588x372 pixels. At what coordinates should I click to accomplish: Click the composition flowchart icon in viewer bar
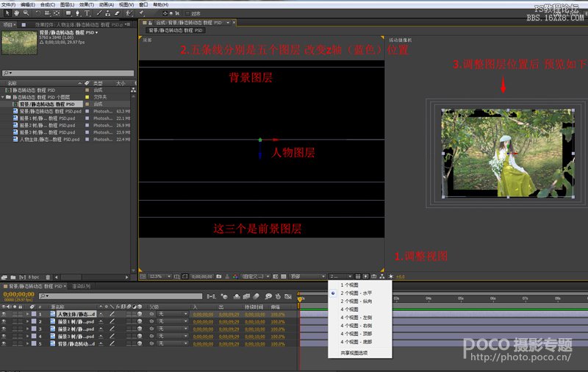tap(382, 276)
